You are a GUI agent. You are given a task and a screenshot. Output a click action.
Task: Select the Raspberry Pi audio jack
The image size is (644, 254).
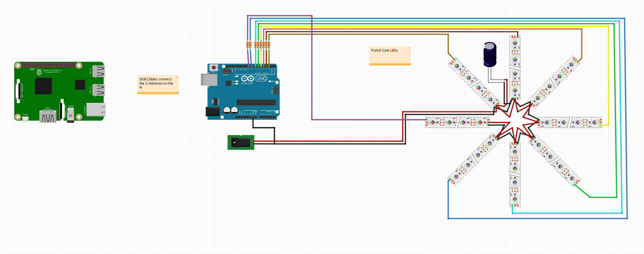tap(71, 115)
